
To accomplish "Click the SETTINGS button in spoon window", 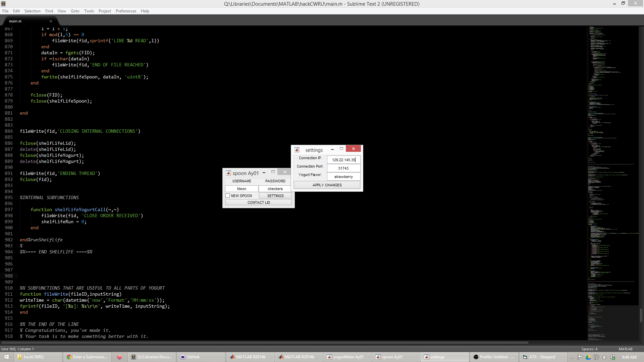I will pyautogui.click(x=275, y=196).
